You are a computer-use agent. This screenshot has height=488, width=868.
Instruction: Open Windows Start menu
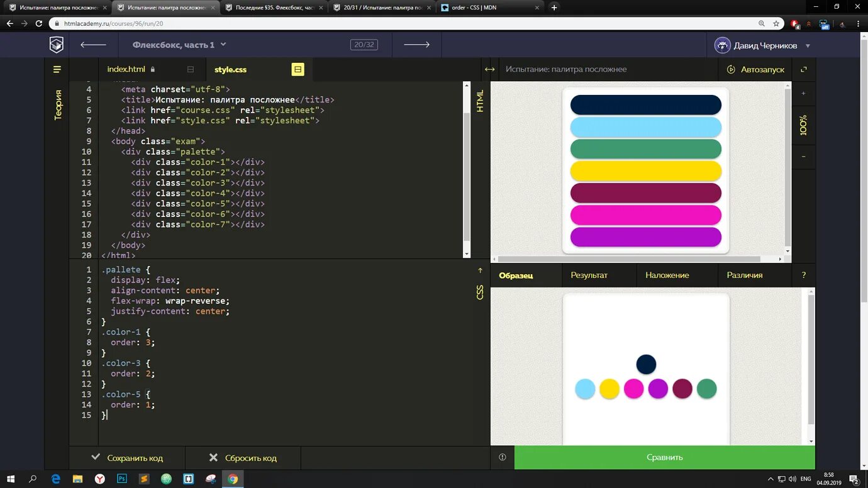coord(11,479)
